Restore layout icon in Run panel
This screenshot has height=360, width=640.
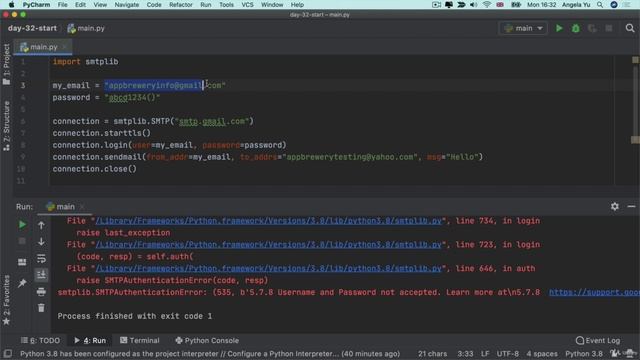pyautogui.click(x=22, y=262)
